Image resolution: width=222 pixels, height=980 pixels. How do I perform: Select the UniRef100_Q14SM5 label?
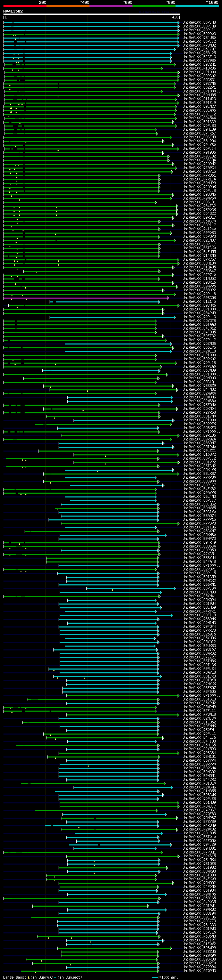point(199,256)
